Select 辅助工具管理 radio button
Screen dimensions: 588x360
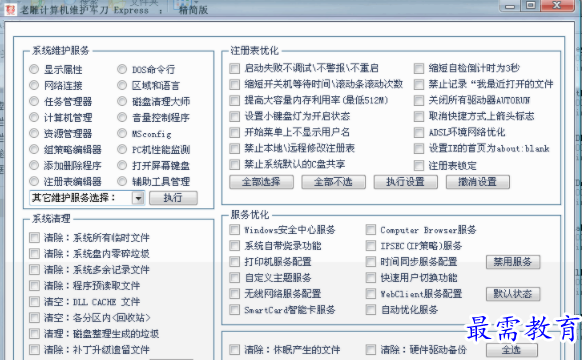122,182
